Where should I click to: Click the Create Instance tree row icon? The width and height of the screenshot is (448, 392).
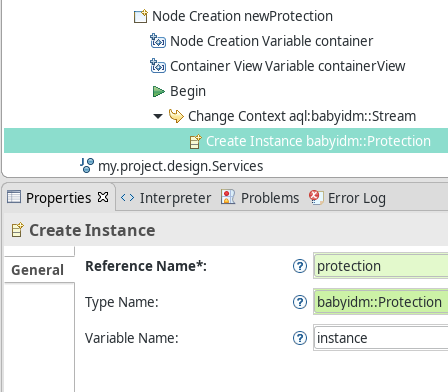point(195,141)
